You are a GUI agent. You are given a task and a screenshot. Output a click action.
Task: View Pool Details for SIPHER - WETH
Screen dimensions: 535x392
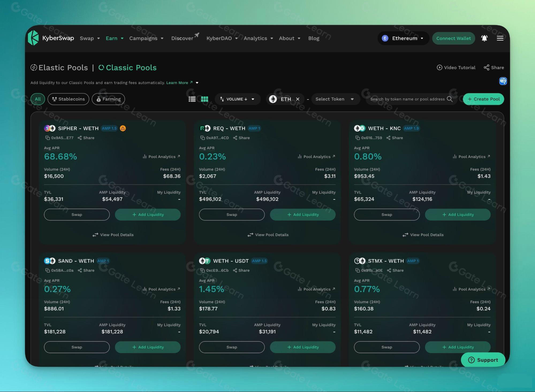click(113, 235)
